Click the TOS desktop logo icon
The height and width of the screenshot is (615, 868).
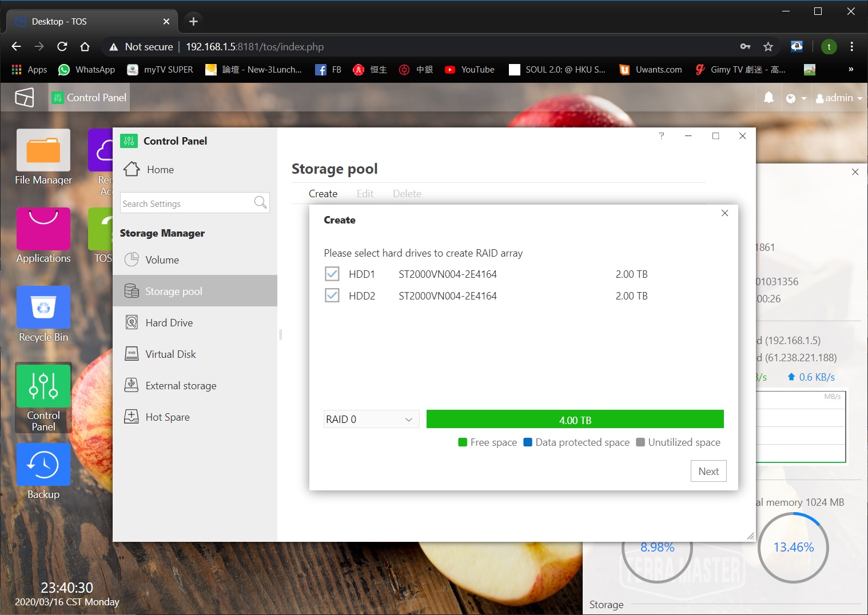point(25,98)
